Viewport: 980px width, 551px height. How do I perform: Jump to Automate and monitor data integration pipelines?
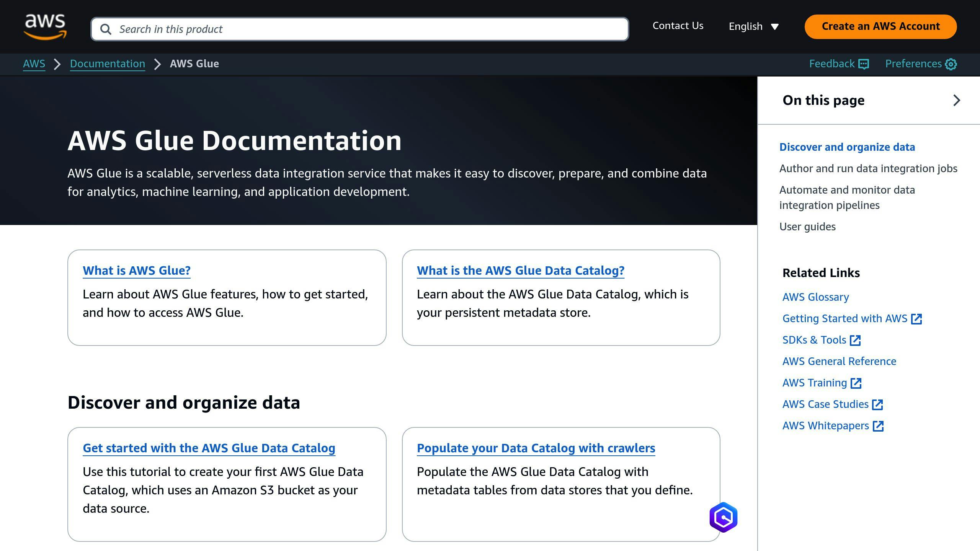click(x=847, y=198)
